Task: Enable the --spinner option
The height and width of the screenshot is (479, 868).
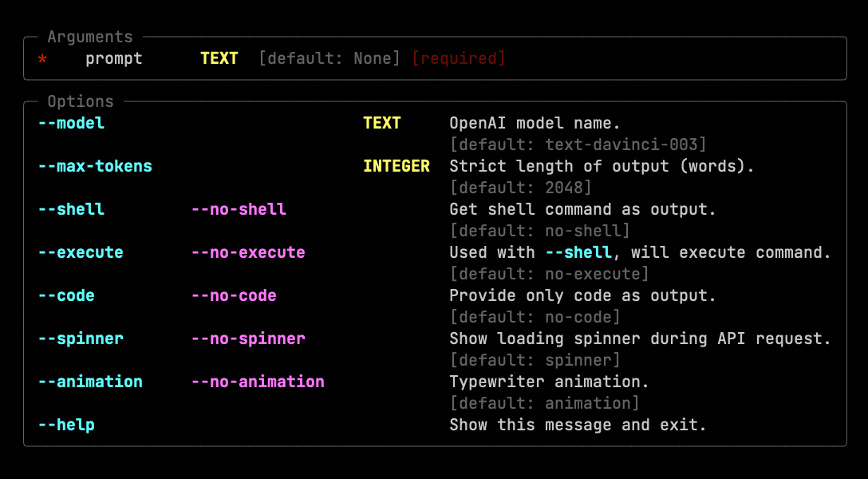Action: (80, 338)
